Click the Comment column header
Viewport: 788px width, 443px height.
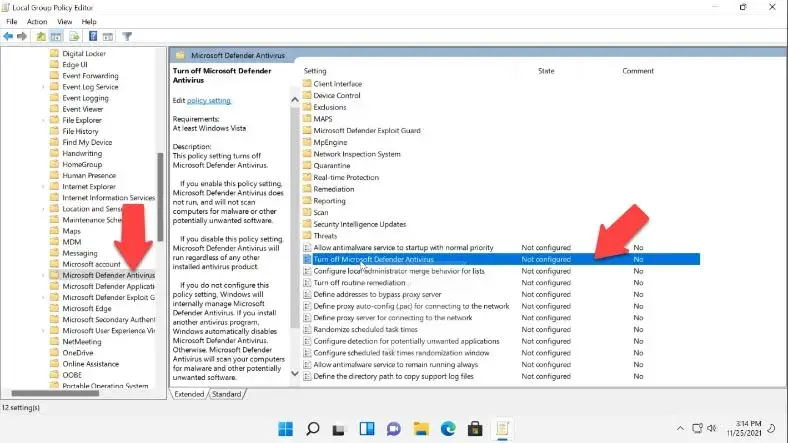pyautogui.click(x=638, y=71)
